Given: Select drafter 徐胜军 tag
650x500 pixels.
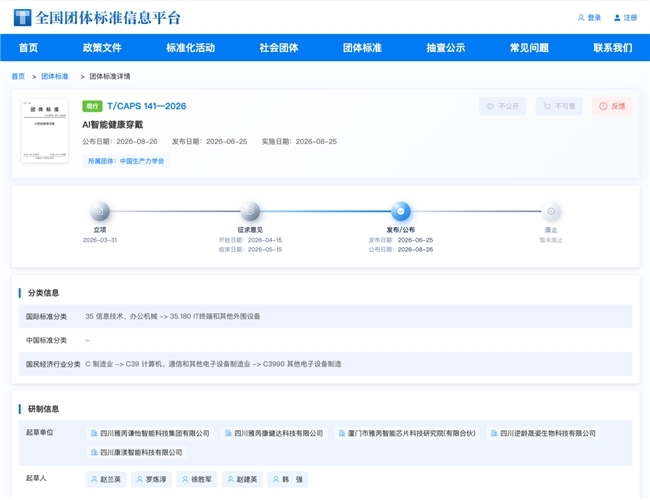Looking at the screenshot, I should coord(196,479).
